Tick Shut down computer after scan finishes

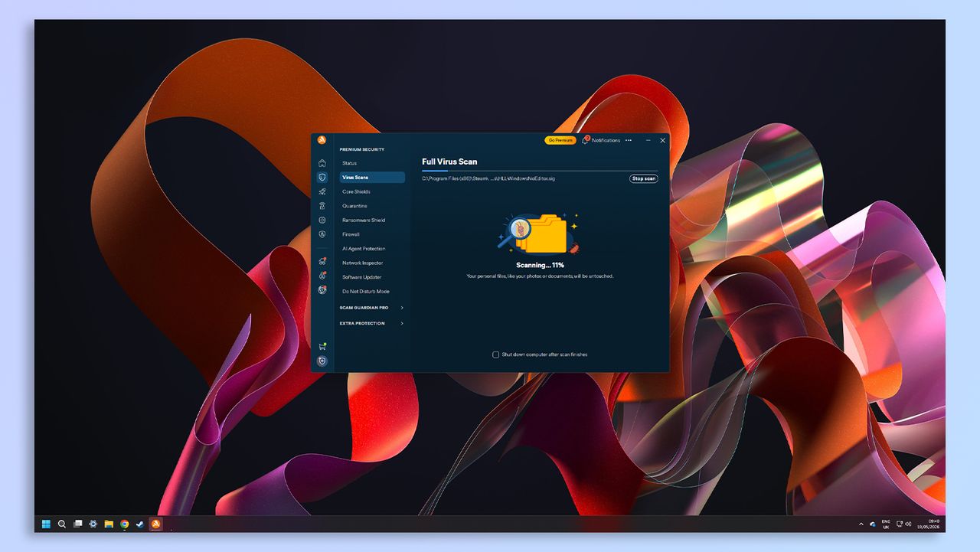pyautogui.click(x=496, y=354)
